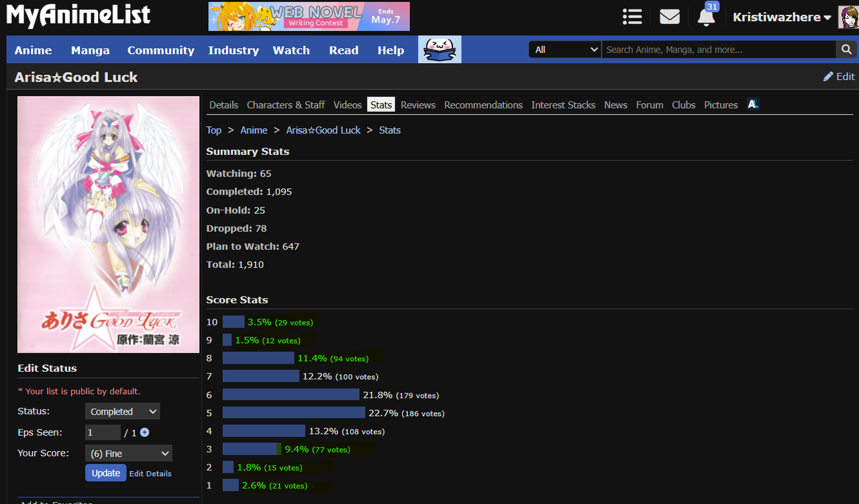Viewport: 859px width, 504px height.
Task: Click the score 5 bar at 22.7%
Action: [x=294, y=413]
